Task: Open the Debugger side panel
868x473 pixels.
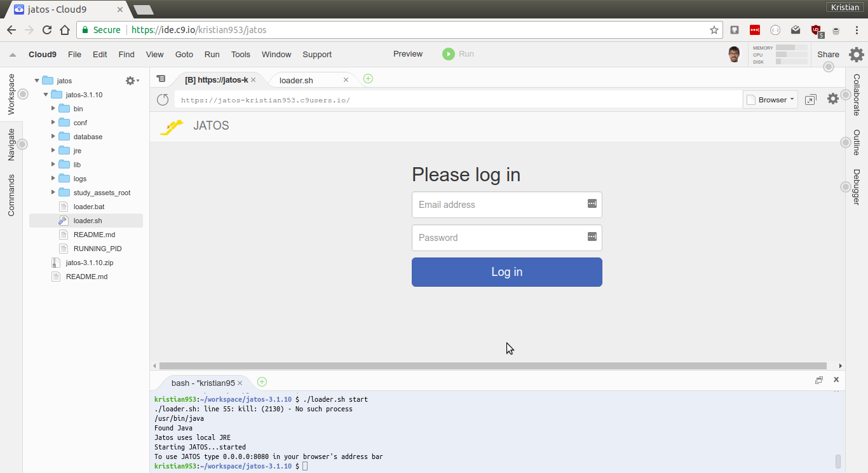Action: (x=857, y=187)
